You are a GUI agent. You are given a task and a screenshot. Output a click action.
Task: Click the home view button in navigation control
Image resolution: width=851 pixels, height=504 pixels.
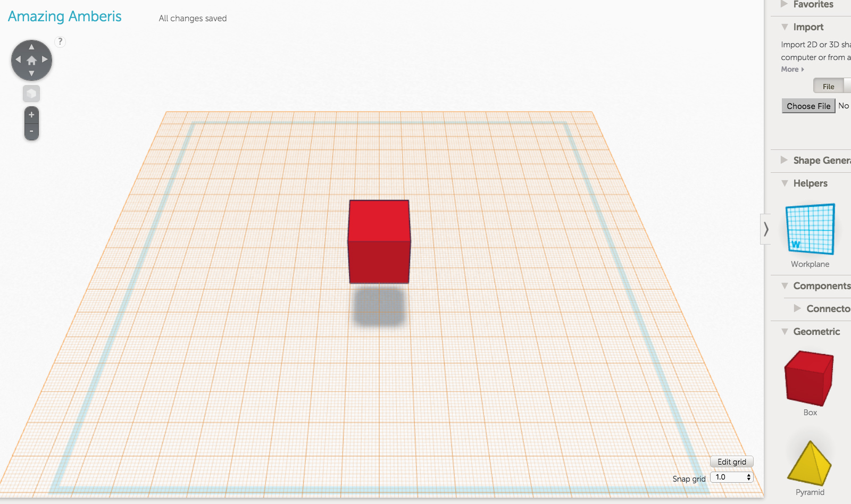pyautogui.click(x=31, y=60)
